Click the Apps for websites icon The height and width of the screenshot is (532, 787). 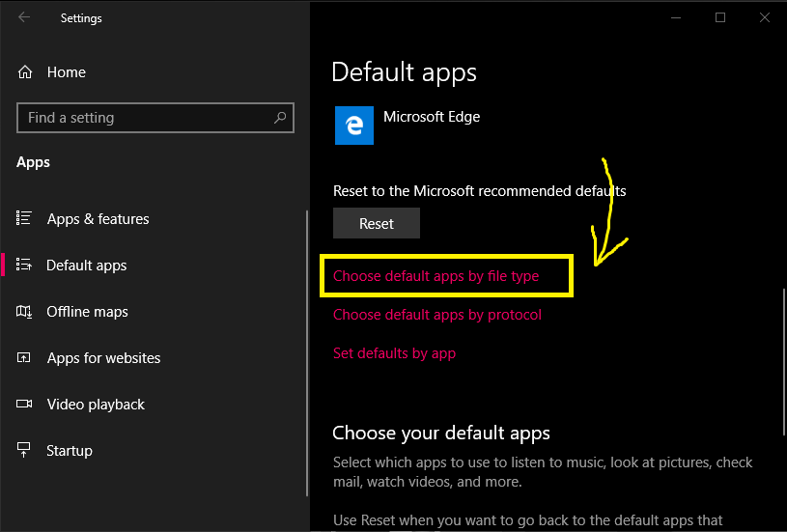point(24,357)
